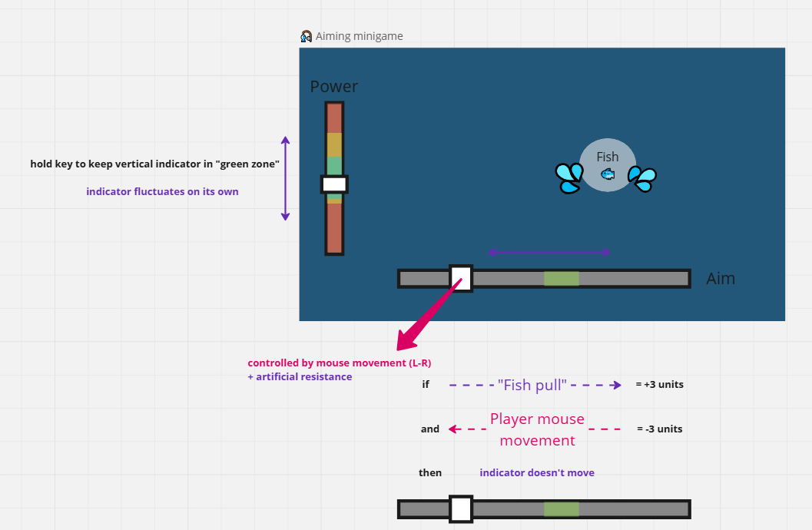
Task: Select the 'Aim' label
Action: tap(721, 279)
